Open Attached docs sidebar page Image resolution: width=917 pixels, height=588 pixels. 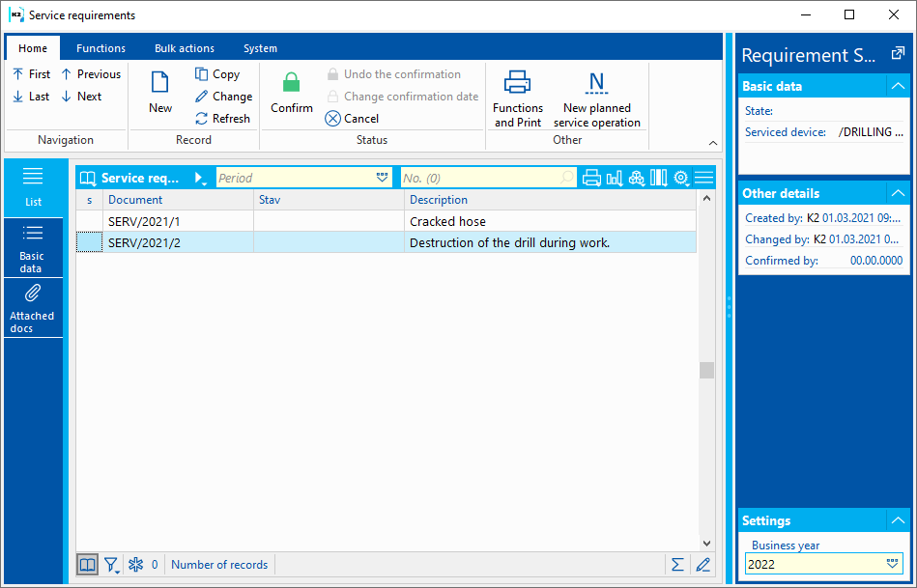coord(33,308)
